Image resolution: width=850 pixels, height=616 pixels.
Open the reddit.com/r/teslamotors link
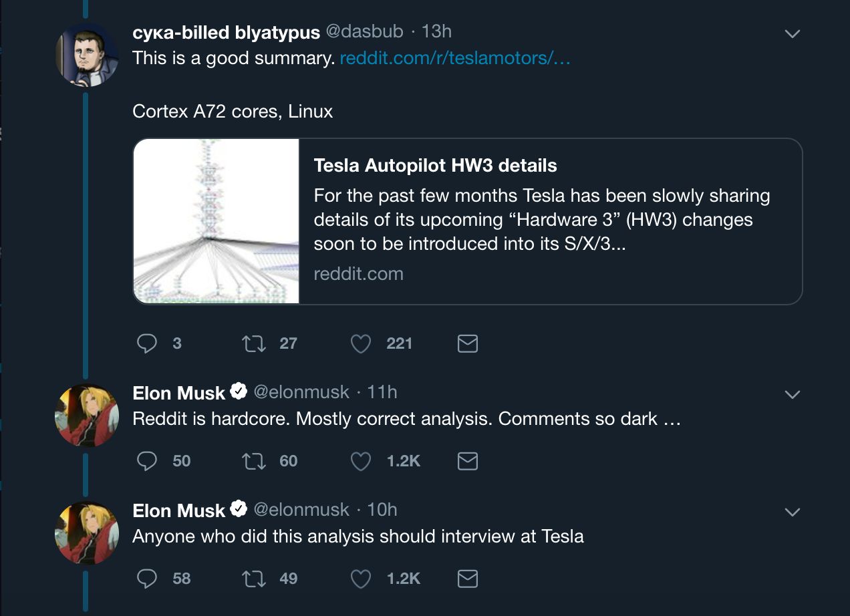click(x=455, y=59)
